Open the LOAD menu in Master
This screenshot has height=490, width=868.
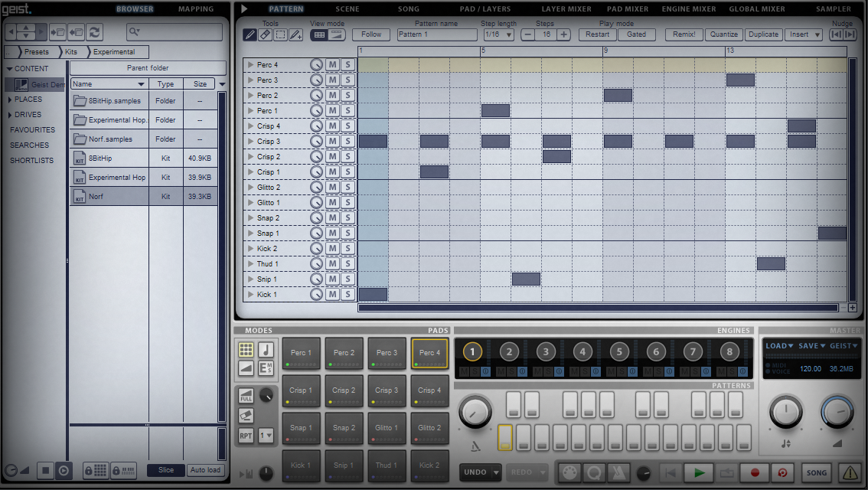pyautogui.click(x=779, y=346)
